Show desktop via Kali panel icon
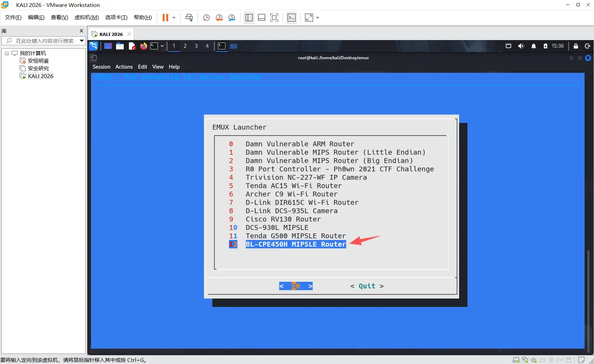 (108, 46)
